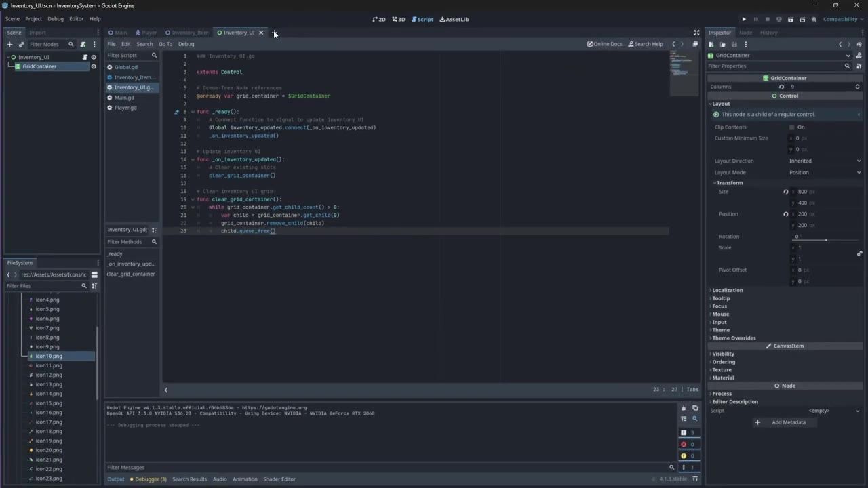Click the collapse duplicate messages icon
The width and height of the screenshot is (868, 488).
(x=684, y=419)
